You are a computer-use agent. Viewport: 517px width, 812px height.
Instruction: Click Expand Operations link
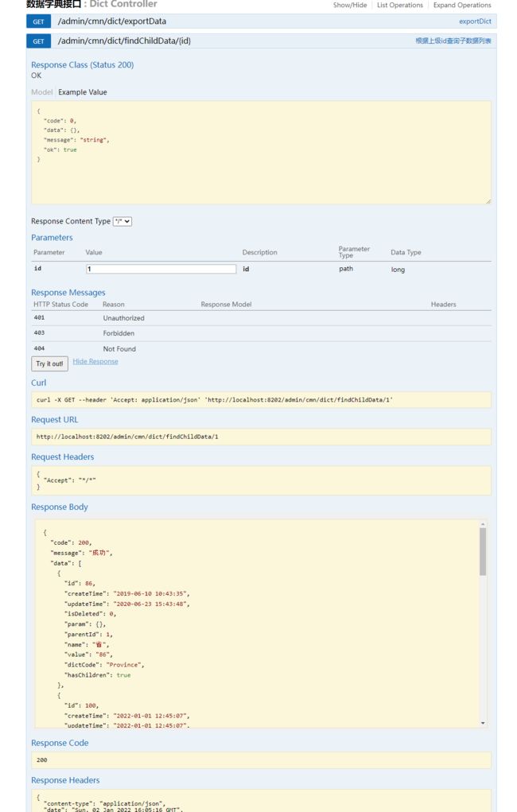pos(462,6)
